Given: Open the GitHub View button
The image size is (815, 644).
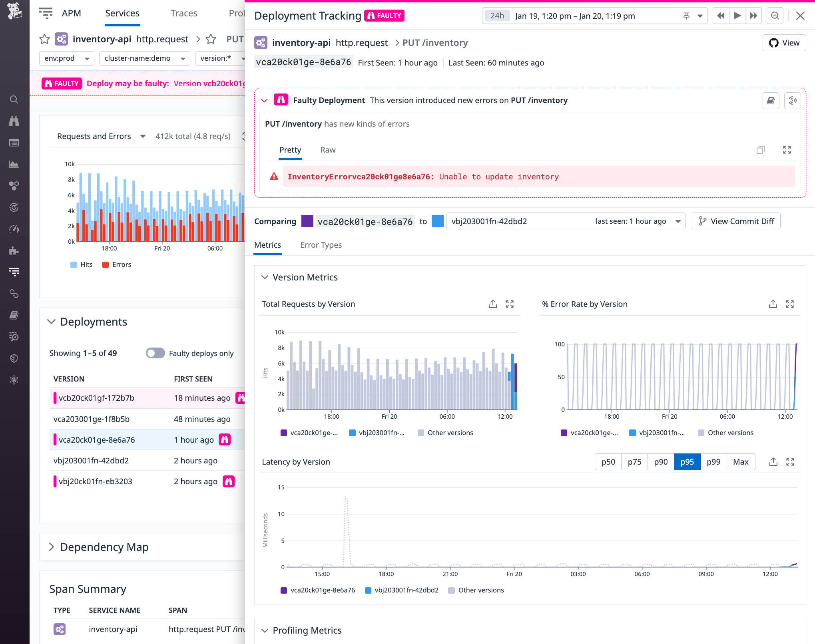Looking at the screenshot, I should [784, 43].
